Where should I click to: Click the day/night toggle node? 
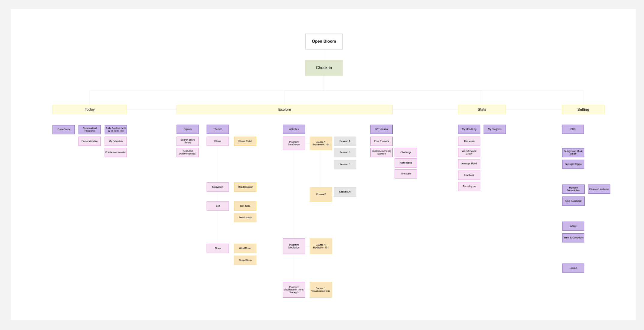coord(573,164)
